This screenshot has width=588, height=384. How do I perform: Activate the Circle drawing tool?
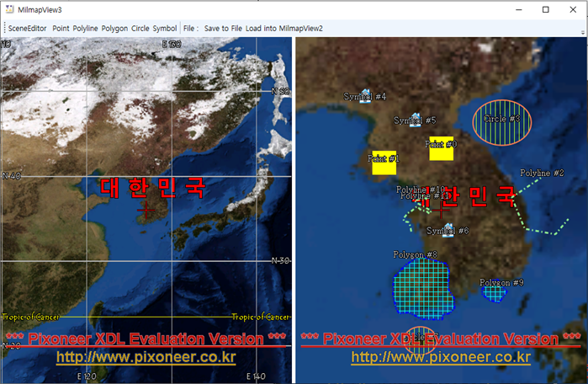coord(140,29)
